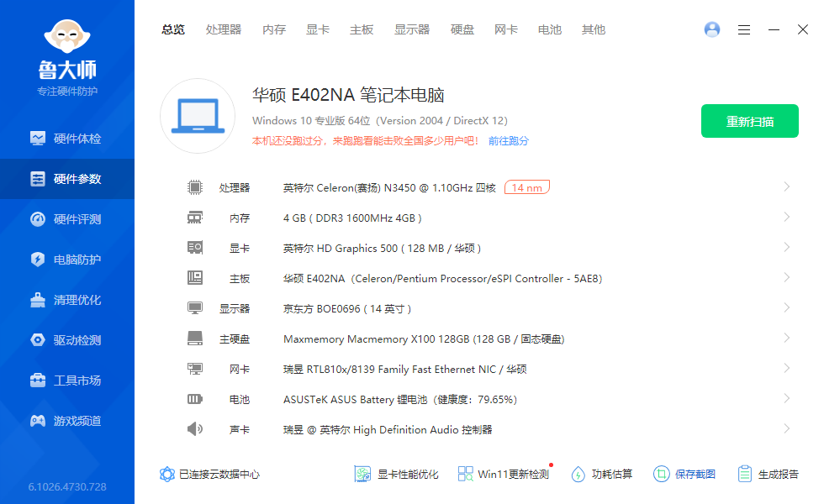Click the 显卡 graphics card icon

[195, 247]
